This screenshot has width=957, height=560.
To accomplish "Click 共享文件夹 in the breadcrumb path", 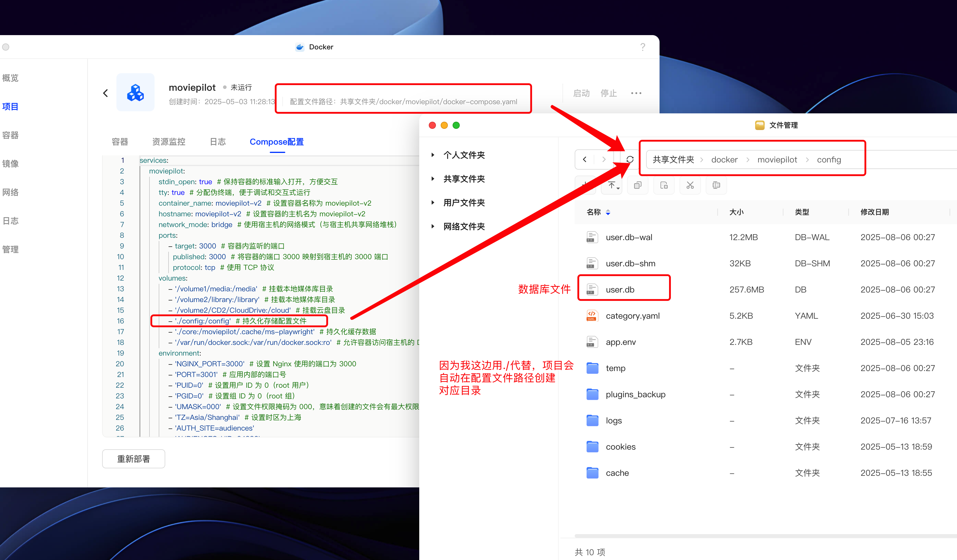I will 673,160.
